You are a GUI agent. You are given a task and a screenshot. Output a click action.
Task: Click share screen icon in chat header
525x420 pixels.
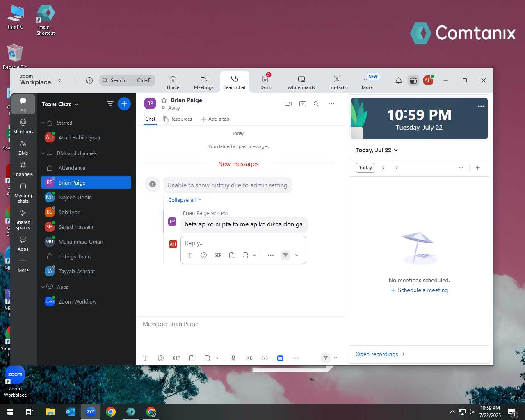303,104
